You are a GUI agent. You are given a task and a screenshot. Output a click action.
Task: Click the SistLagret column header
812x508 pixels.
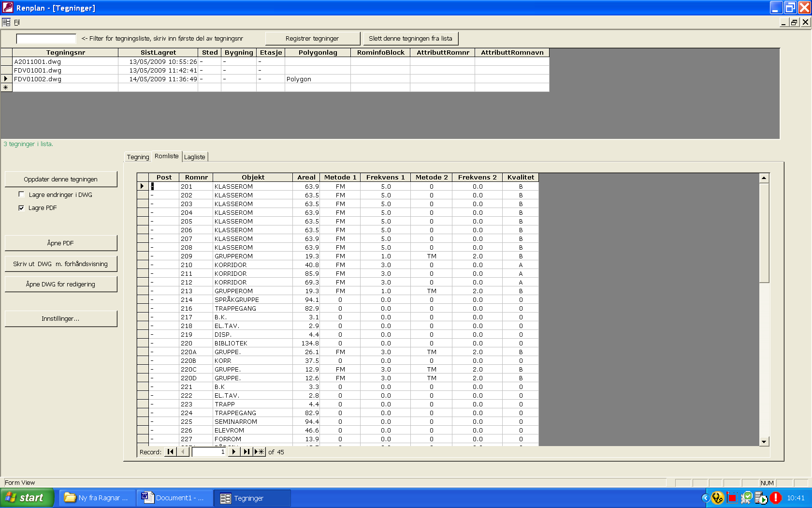158,52
